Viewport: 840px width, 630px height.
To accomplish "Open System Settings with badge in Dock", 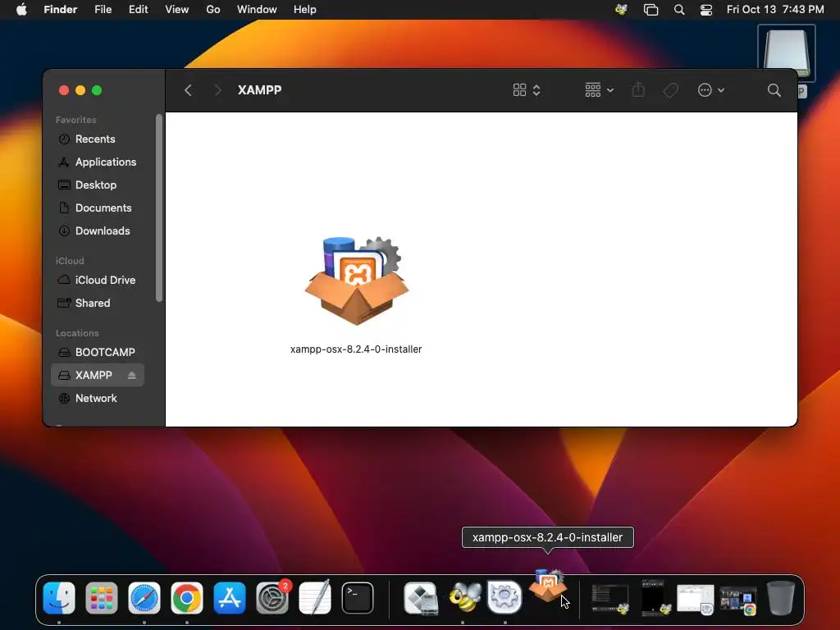I will pos(272,597).
